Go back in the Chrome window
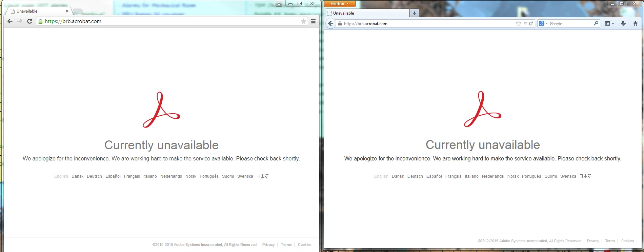Image resolution: width=644 pixels, height=252 pixels. [10, 21]
